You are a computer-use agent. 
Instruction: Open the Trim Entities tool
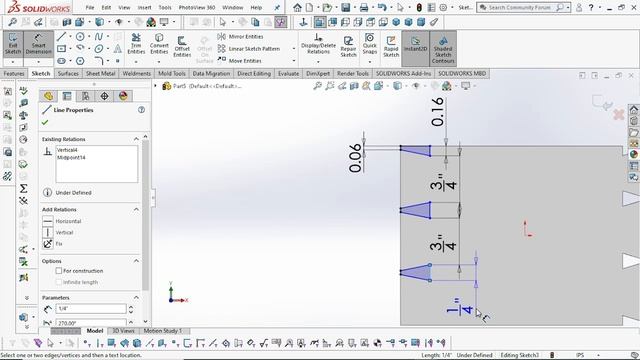point(136,44)
